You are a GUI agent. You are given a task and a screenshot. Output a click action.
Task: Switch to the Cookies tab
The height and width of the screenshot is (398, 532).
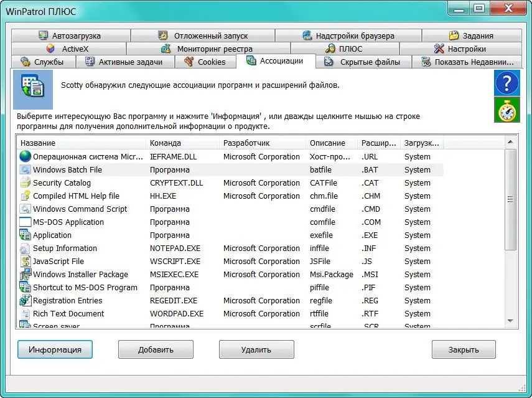[x=204, y=62]
